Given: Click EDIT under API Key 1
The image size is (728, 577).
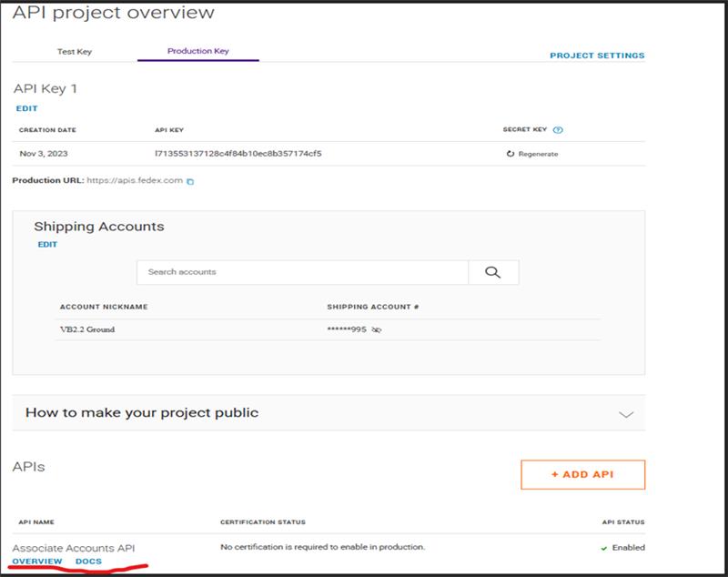Looking at the screenshot, I should point(27,108).
